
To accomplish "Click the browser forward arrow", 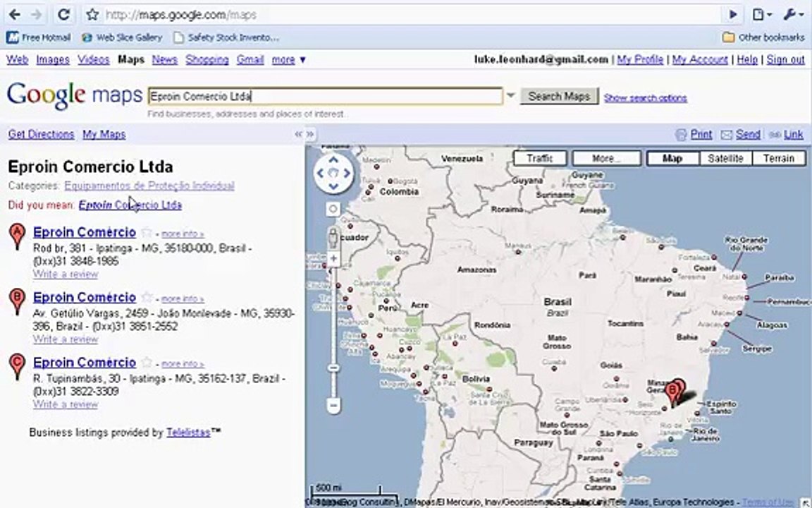I will (x=36, y=15).
